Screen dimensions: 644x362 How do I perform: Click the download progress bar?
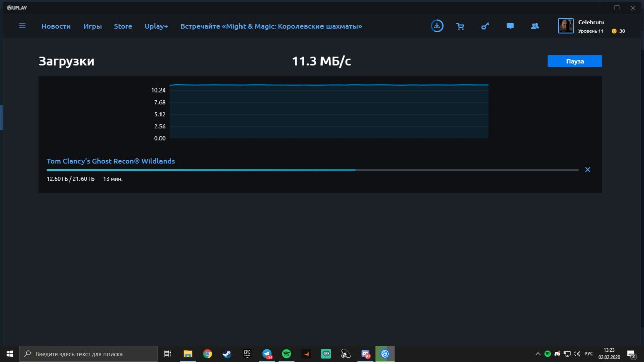point(312,170)
